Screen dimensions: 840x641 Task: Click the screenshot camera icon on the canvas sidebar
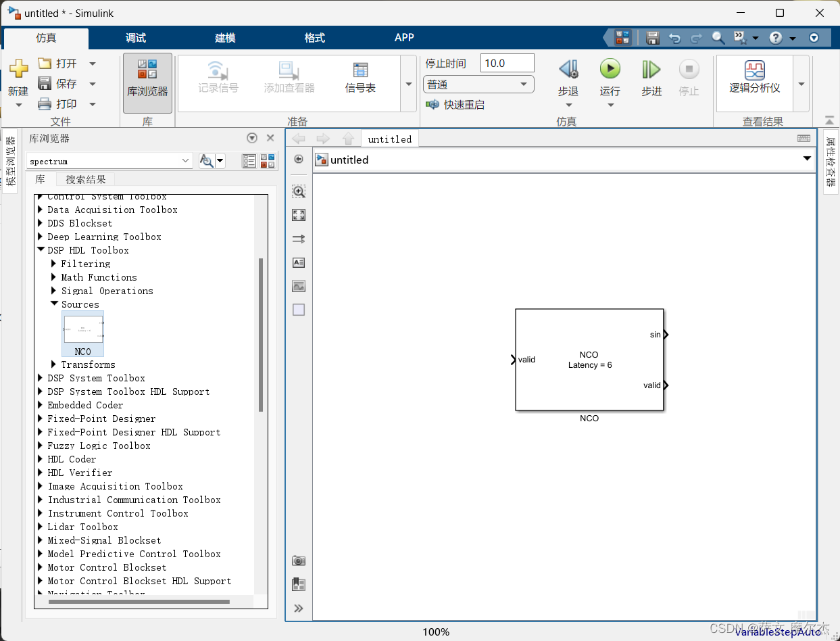pyautogui.click(x=298, y=561)
